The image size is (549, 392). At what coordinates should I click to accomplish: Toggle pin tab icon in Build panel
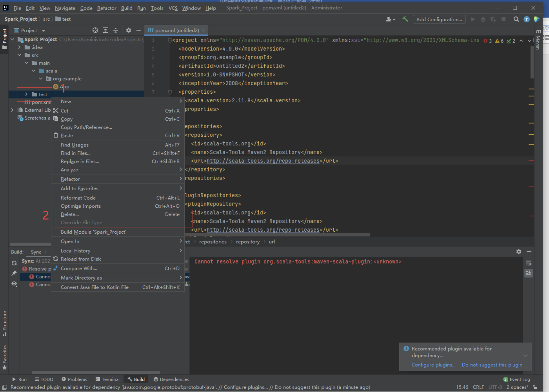(x=14, y=273)
